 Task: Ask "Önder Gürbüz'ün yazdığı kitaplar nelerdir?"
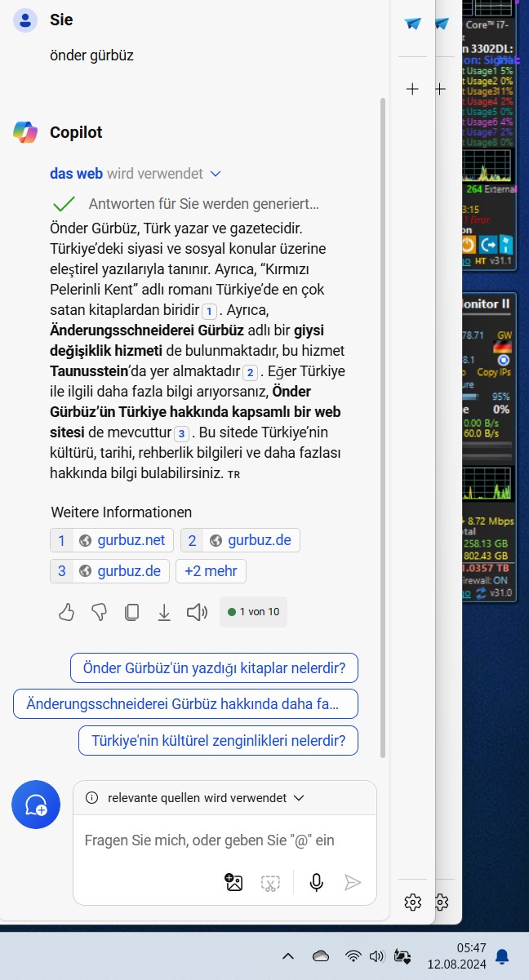coord(215,667)
